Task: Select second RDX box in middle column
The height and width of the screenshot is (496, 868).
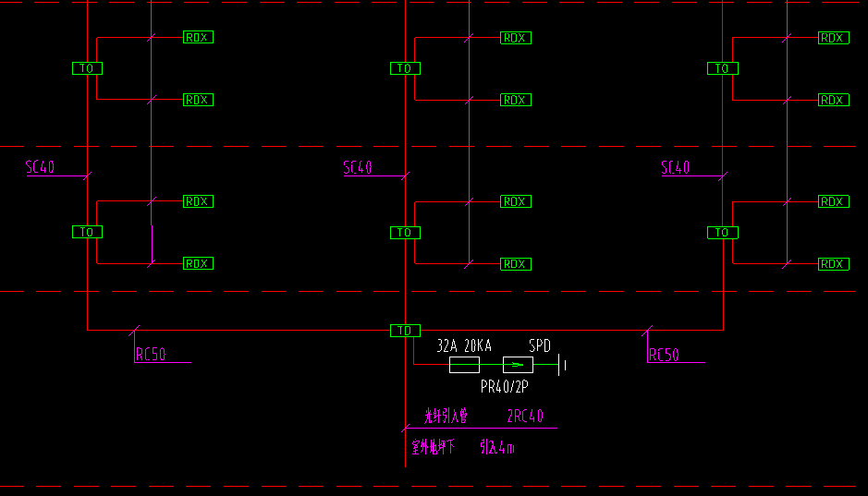Action: click(516, 100)
